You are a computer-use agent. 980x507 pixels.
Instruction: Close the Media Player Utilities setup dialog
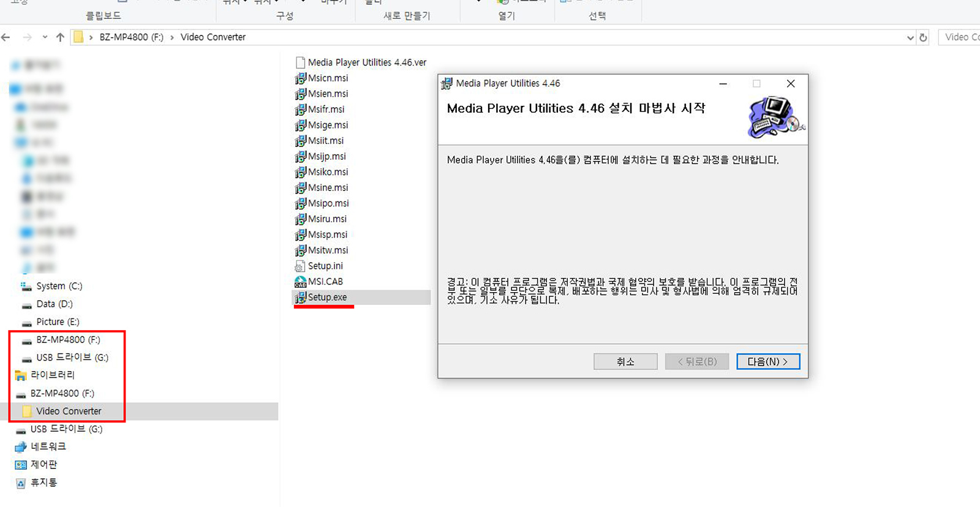791,83
